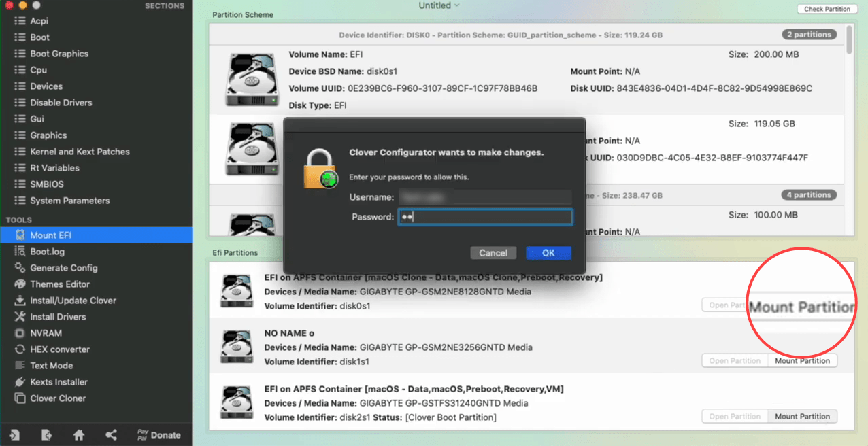This screenshot has height=446, width=868.
Task: Click the "NO NAME o" partition title
Action: [289, 334]
